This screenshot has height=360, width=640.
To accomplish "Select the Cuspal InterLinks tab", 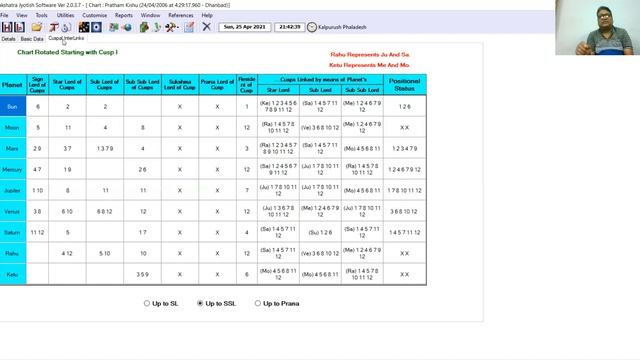I will click(x=66, y=38).
